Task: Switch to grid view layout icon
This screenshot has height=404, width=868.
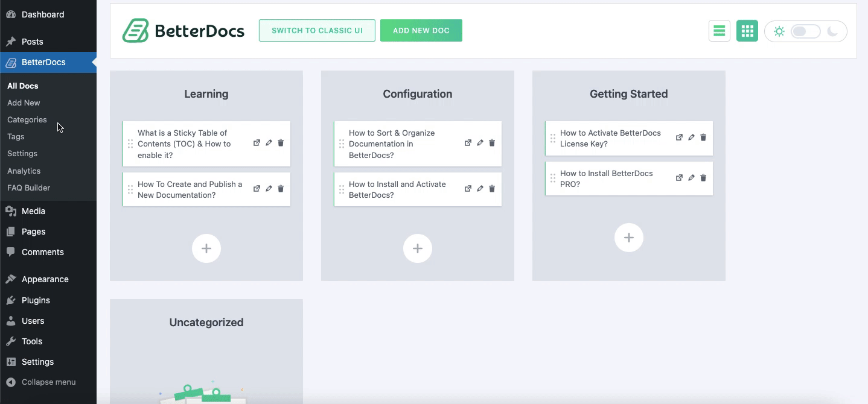Action: [x=747, y=31]
